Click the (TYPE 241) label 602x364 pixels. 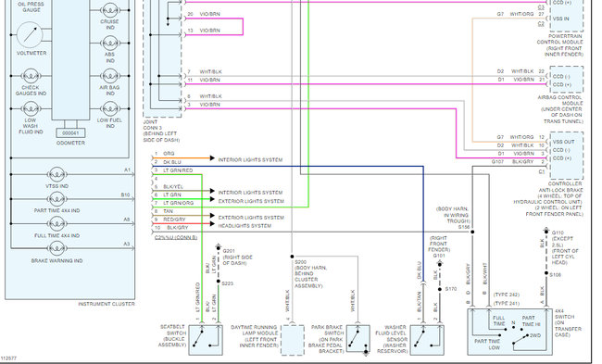pyautogui.click(x=507, y=304)
